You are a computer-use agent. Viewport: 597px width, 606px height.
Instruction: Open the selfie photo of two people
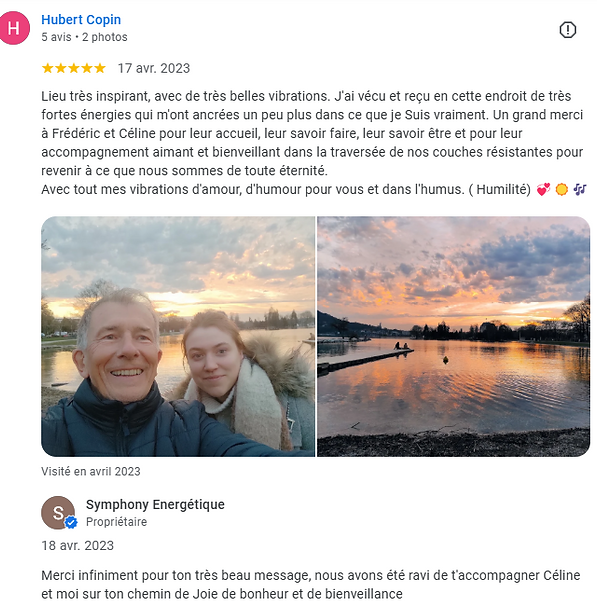click(178, 337)
